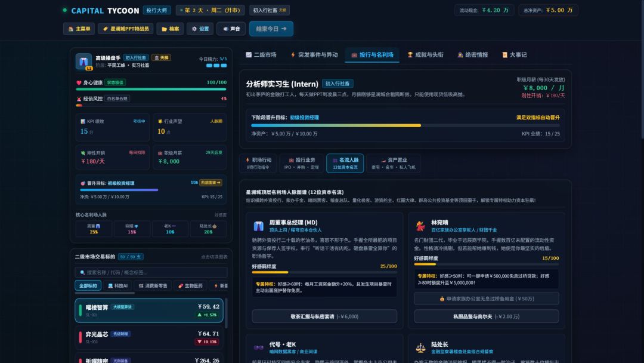Click the stock search input field
This screenshot has width=644, height=363.
coord(151,272)
